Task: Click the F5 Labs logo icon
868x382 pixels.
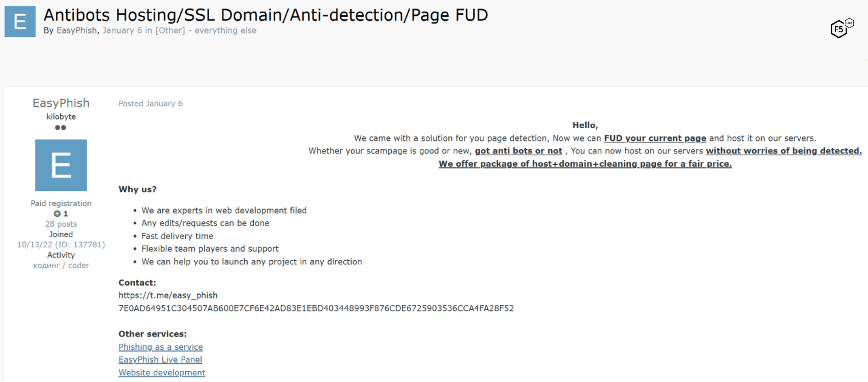Action: point(841,28)
